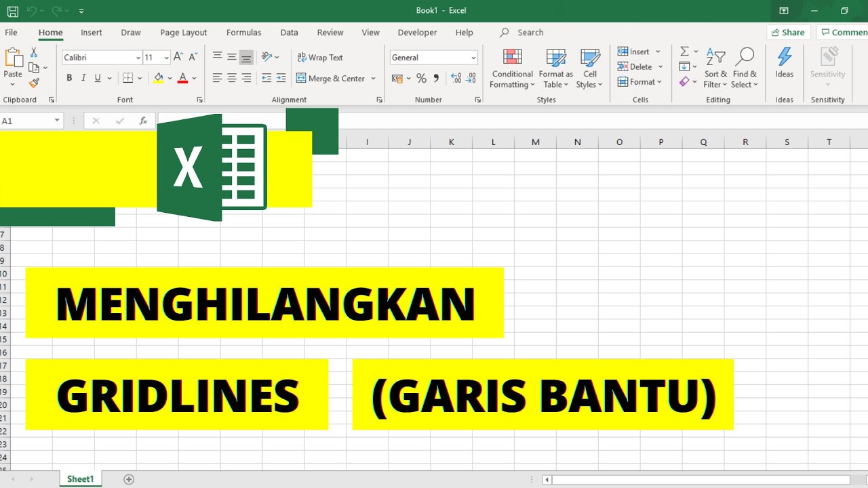868x488 pixels.
Task: Switch to Page Layout tab
Action: pos(184,33)
